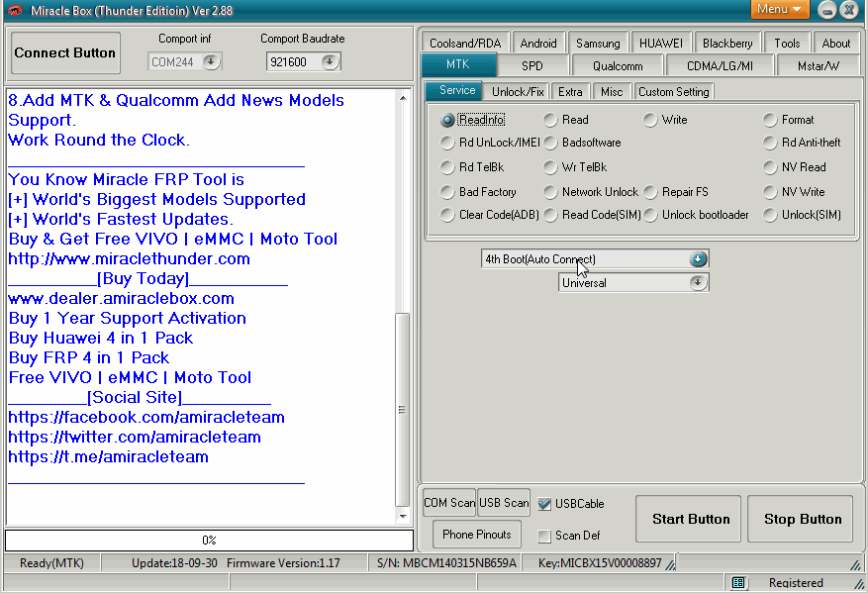Open the t.me/amiracleteam link
Viewport: 868px width, 593px height.
(x=109, y=456)
